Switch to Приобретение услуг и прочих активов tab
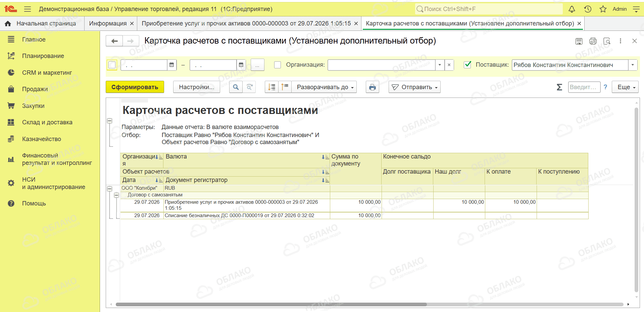Screen dimensions: 644x312 (246, 23)
